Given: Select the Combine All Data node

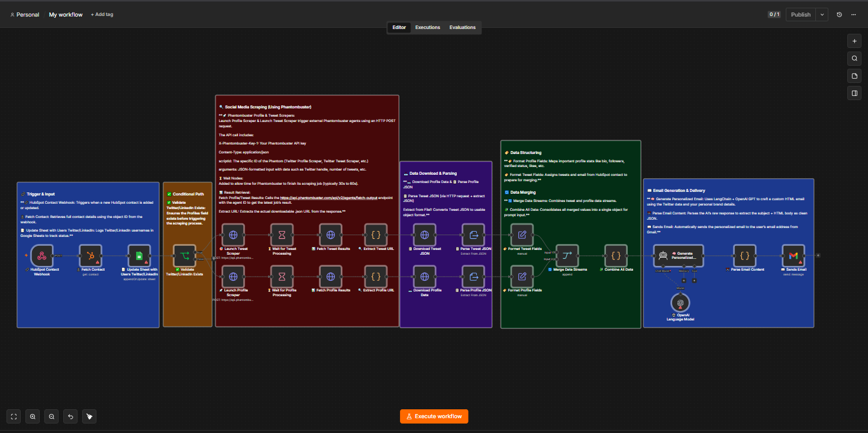Looking at the screenshot, I should (616, 256).
